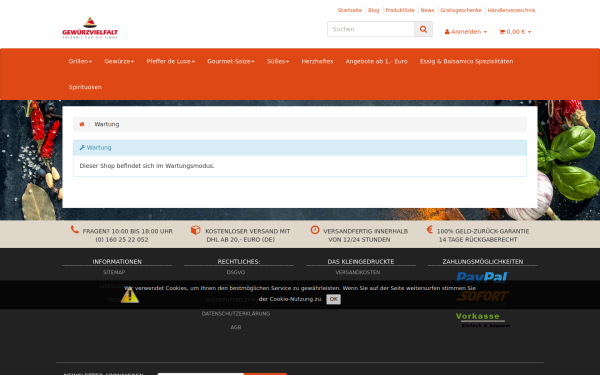Open the DSGVO footer link

click(x=236, y=272)
